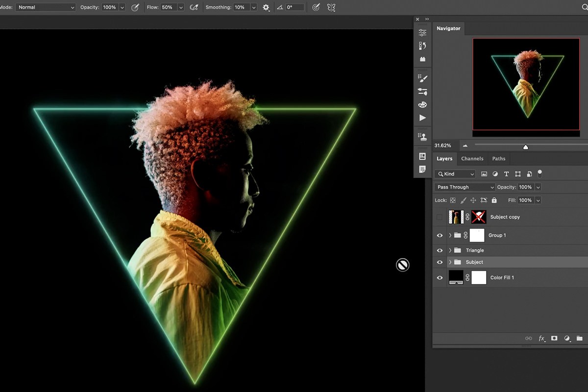
Task: Open symmetry butterfly options
Action: [331, 7]
